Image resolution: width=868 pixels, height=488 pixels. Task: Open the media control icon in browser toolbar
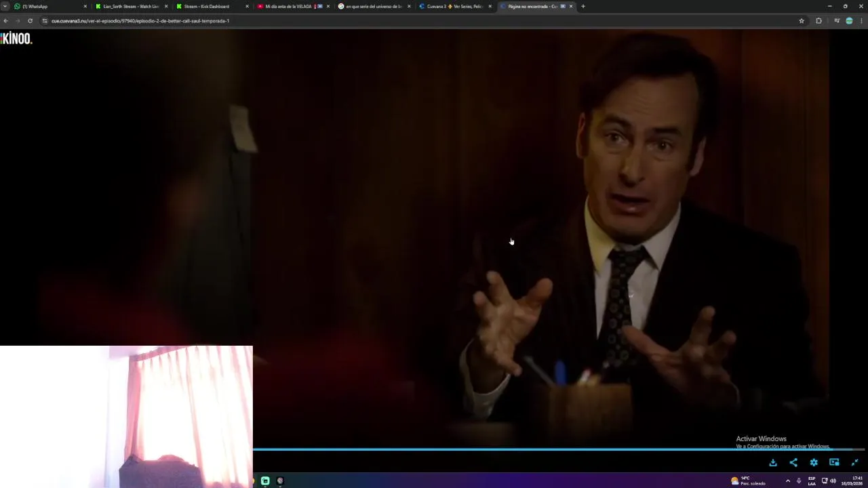tap(836, 21)
